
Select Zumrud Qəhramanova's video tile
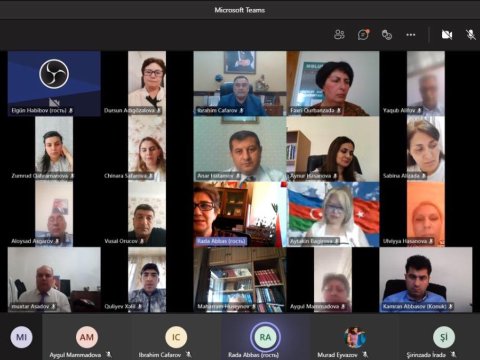[54, 149]
